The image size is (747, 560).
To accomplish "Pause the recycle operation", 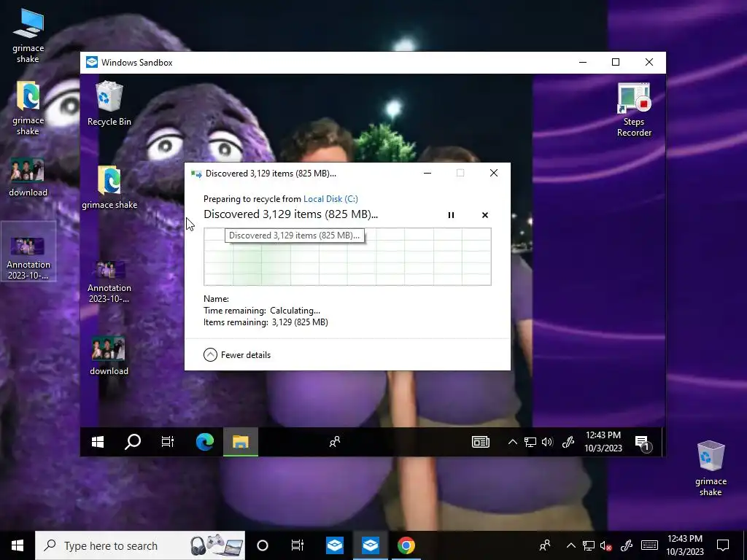I will tap(451, 215).
